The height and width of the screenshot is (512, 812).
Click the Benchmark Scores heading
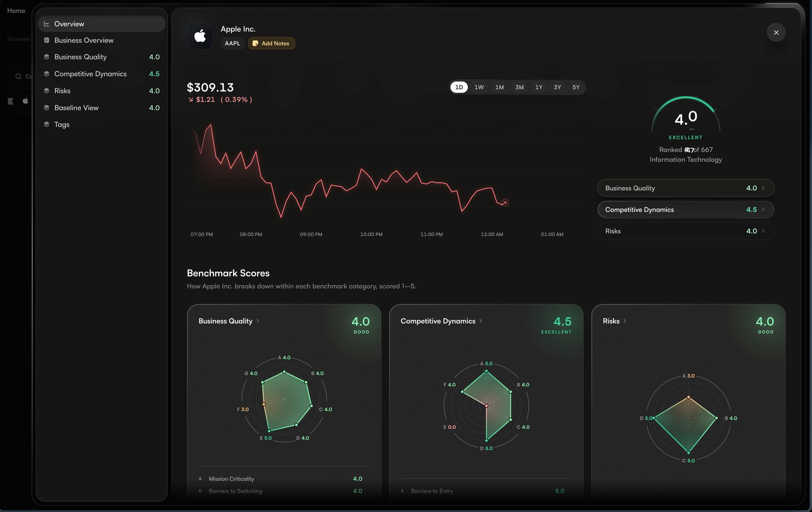(228, 273)
